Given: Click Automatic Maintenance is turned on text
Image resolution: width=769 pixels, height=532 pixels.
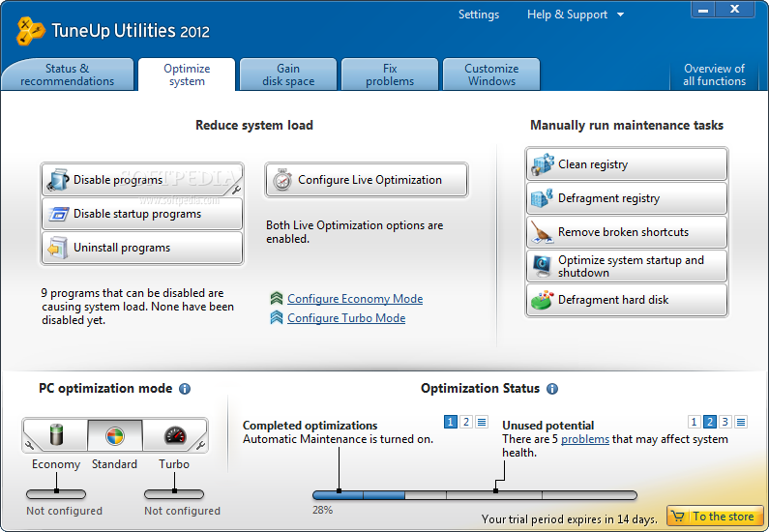Looking at the screenshot, I should 338,439.
